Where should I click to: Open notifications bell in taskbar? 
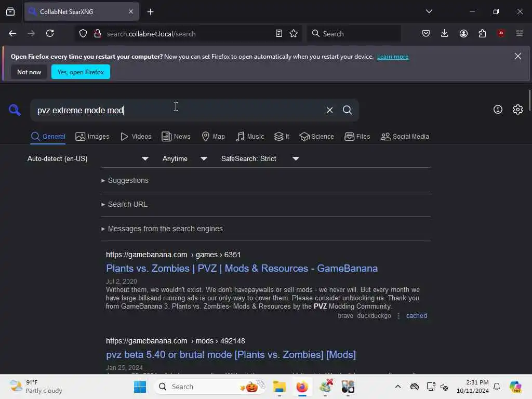tap(497, 387)
